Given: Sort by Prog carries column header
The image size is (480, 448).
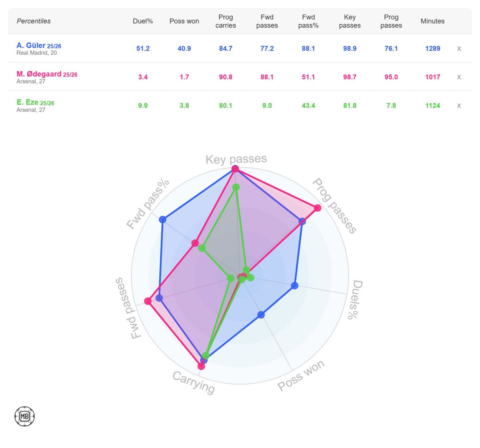Looking at the screenshot, I should click(225, 21).
